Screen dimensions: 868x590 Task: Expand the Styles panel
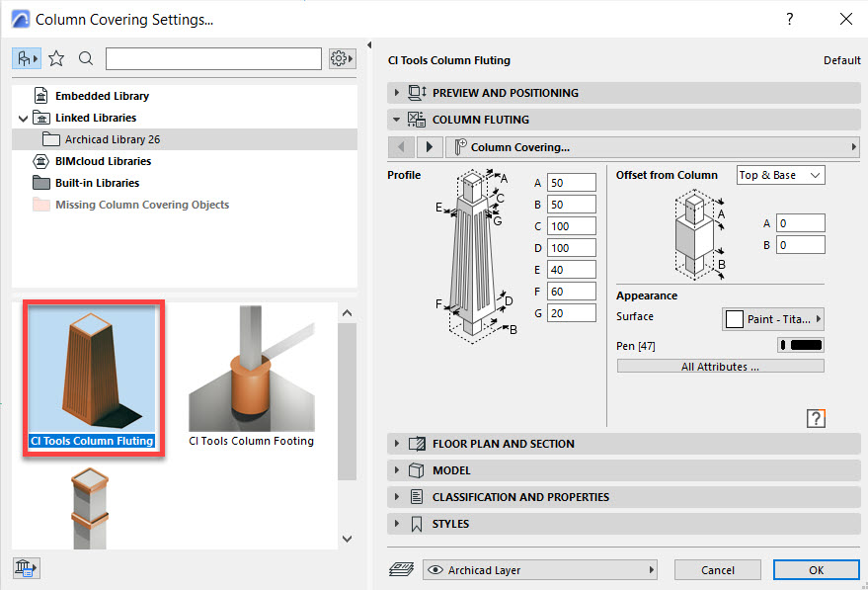coord(396,524)
